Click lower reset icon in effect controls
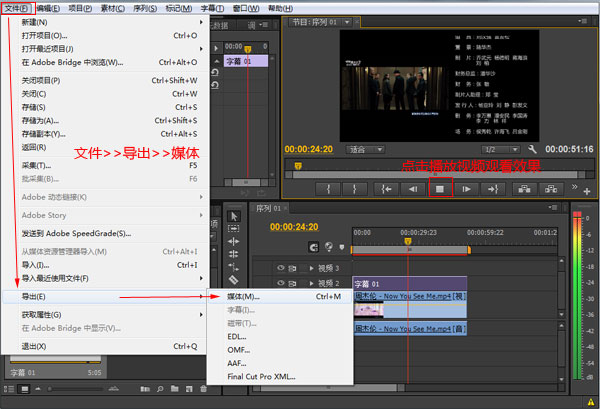 point(215,85)
